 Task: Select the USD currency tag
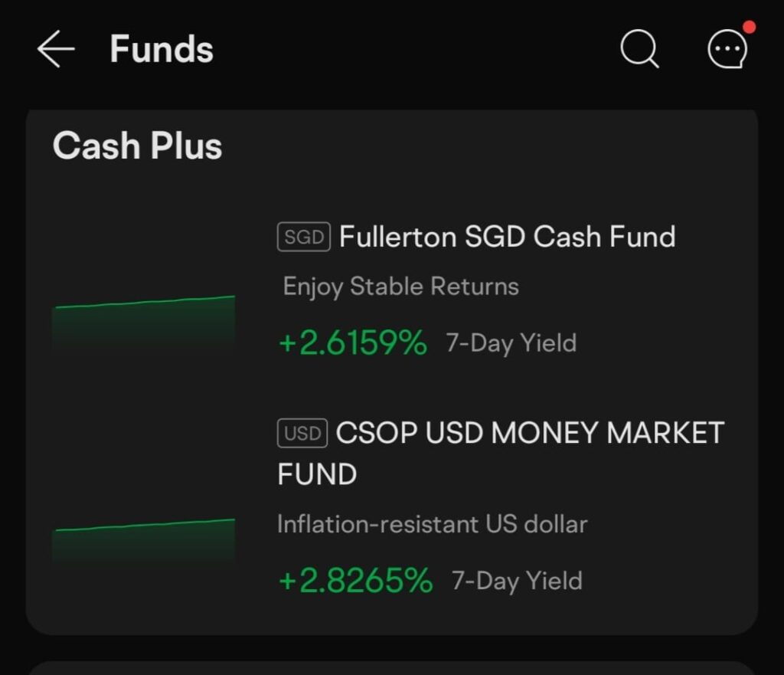[302, 433]
